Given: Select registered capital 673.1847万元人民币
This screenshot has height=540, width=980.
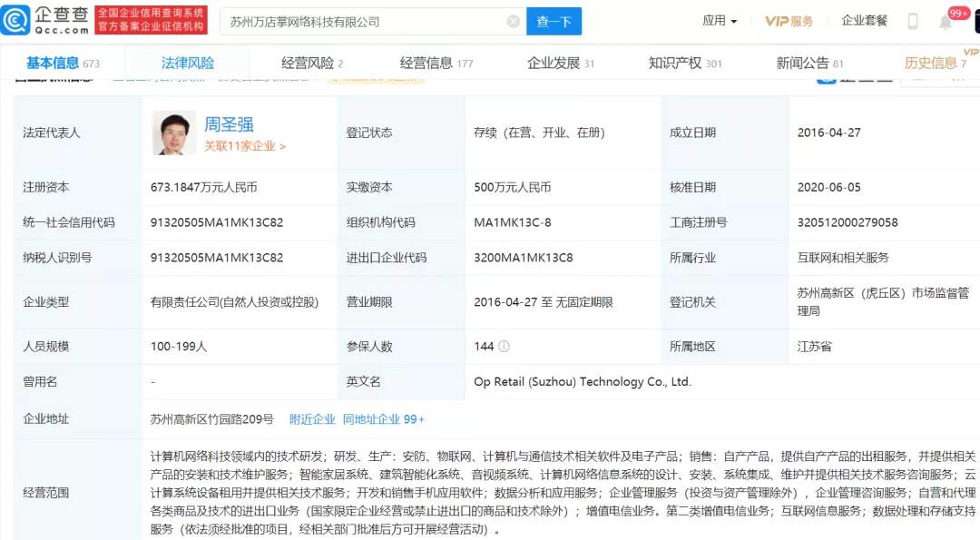Looking at the screenshot, I should click(204, 187).
